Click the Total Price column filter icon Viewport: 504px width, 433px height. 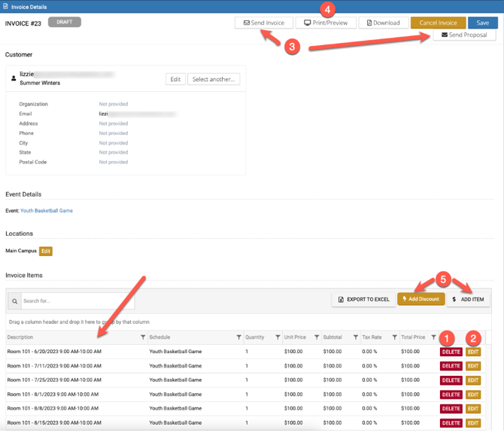(433, 337)
